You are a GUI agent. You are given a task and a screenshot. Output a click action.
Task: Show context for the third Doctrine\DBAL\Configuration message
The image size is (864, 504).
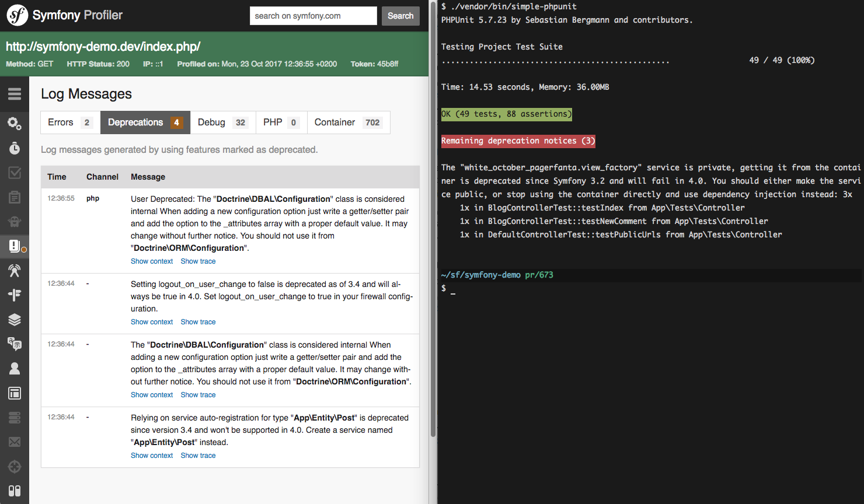(152, 395)
